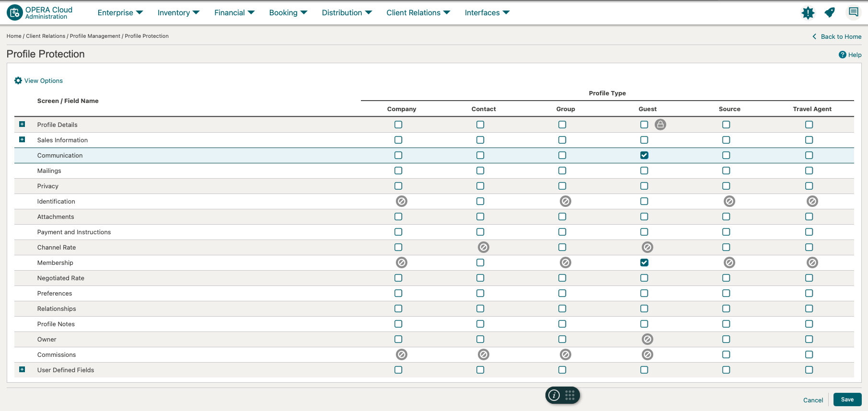Click disabled icon for Membership Source
868x411 pixels.
coord(729,263)
